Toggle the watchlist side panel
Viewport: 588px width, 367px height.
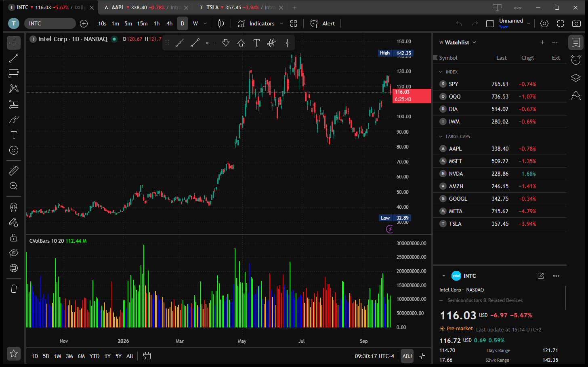point(576,42)
